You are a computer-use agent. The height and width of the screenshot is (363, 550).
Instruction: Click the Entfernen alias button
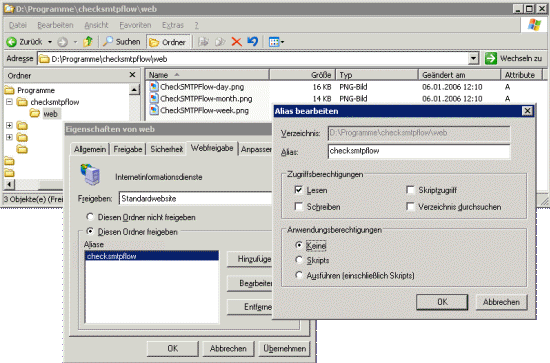(250, 307)
